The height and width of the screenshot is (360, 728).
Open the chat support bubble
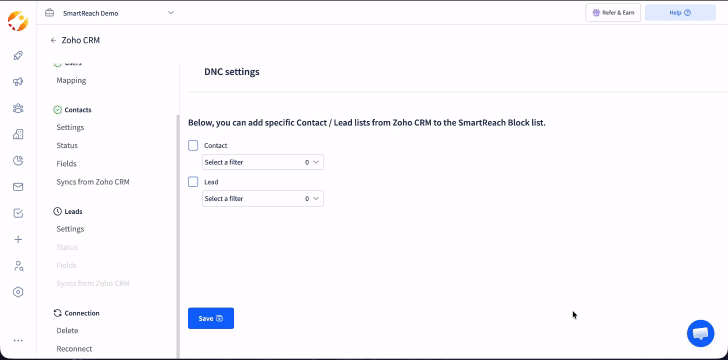(701, 333)
